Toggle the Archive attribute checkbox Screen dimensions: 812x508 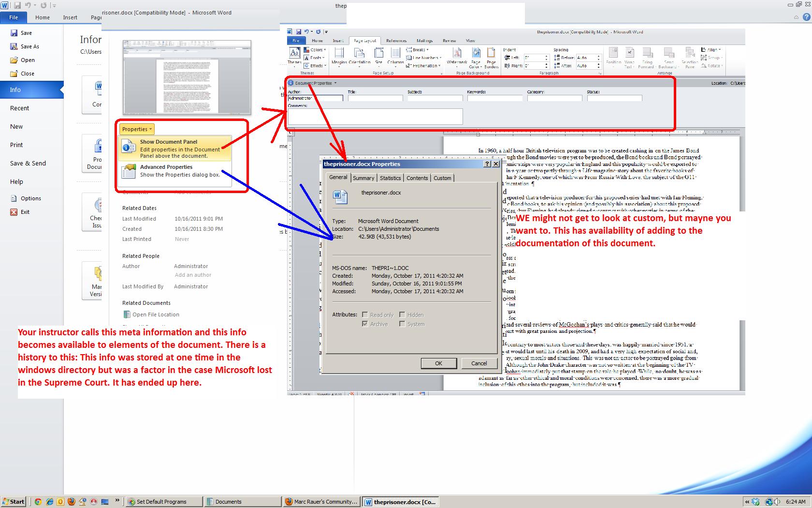(x=365, y=324)
